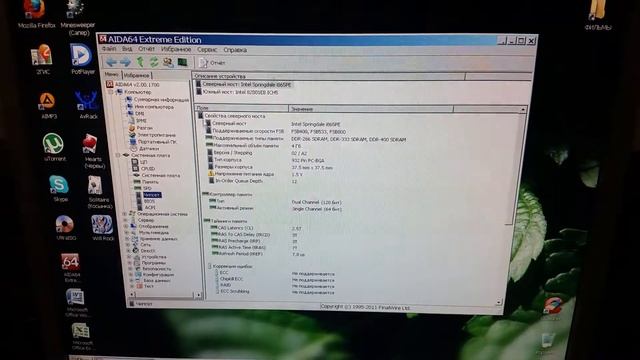Click tree horizontal scrollbar right arrow

(198, 295)
